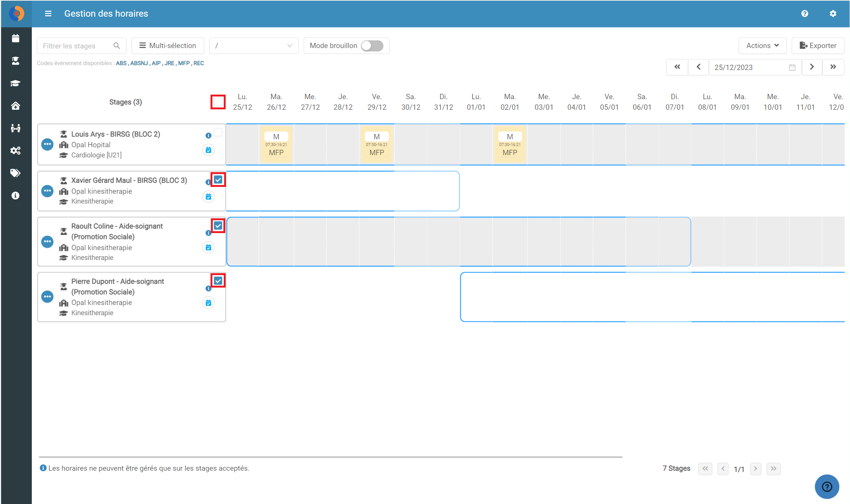The height and width of the screenshot is (504, 850).
Task: Open the gears configuration sidebar icon
Action: click(16, 151)
